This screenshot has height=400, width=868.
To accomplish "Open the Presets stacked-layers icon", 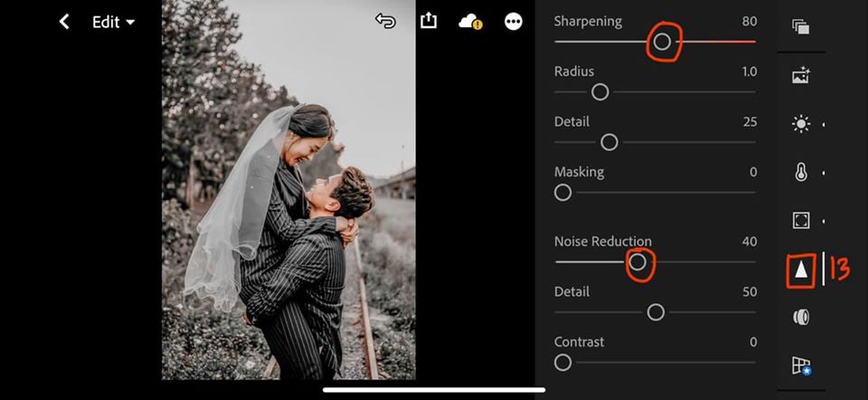I will 800,26.
